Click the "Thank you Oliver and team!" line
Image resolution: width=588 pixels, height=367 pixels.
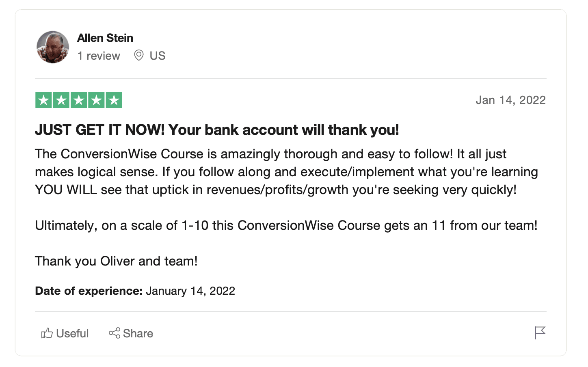tap(116, 261)
